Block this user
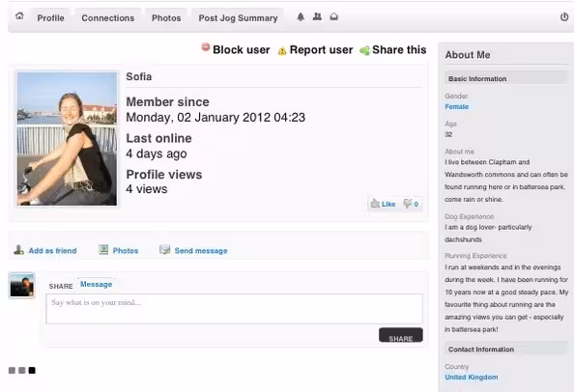 236,49
